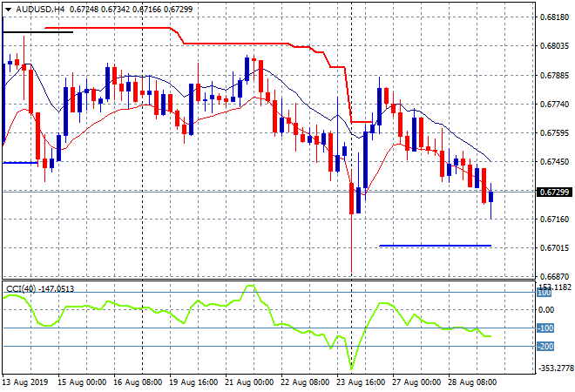
Task: Select the short black horizontal line at top left
Action: [37, 32]
